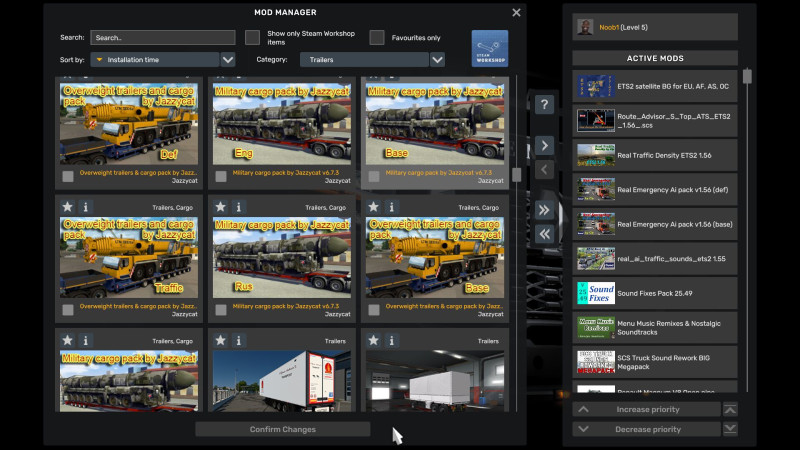Favourite the Military cargo pack Rus star
This screenshot has height=450, width=800.
[x=220, y=207]
